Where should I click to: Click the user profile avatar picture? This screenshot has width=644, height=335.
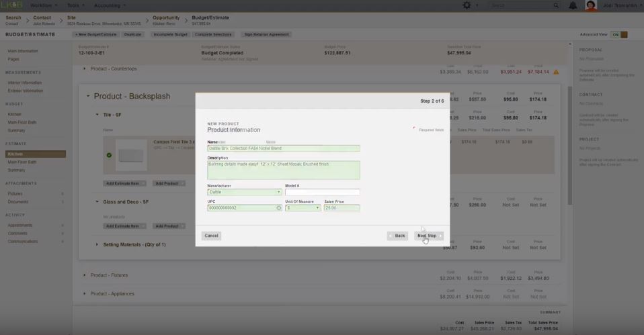click(x=591, y=5)
